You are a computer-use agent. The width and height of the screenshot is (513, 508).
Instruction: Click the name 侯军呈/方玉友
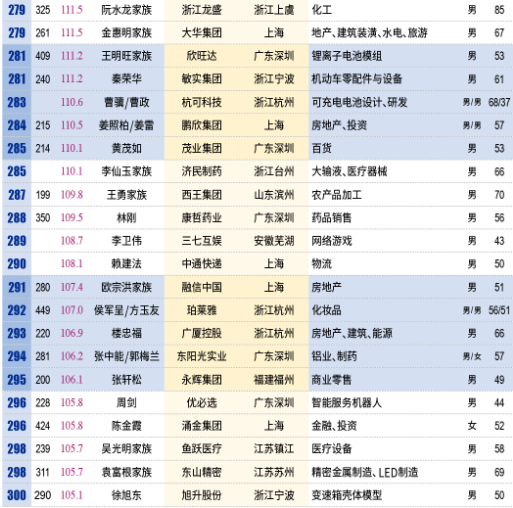(x=127, y=310)
